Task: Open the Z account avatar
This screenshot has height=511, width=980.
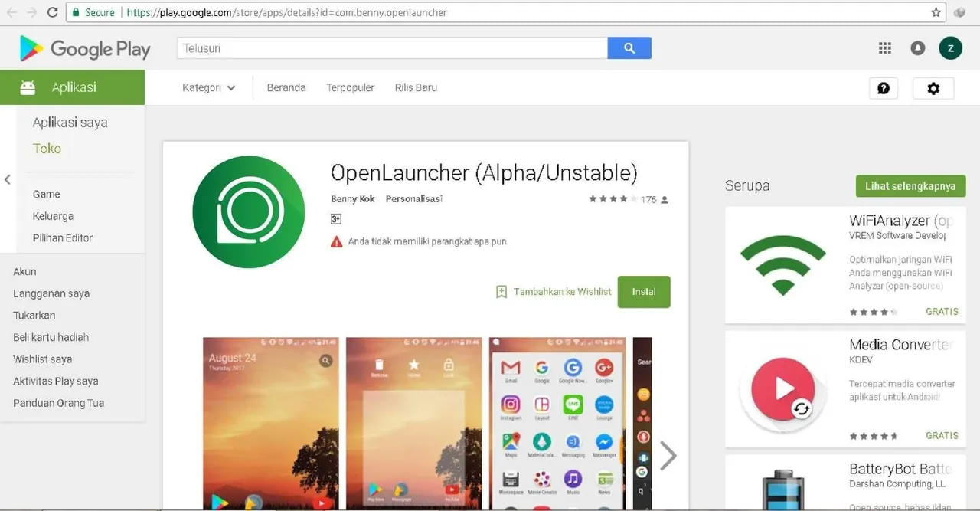Action: tap(950, 48)
